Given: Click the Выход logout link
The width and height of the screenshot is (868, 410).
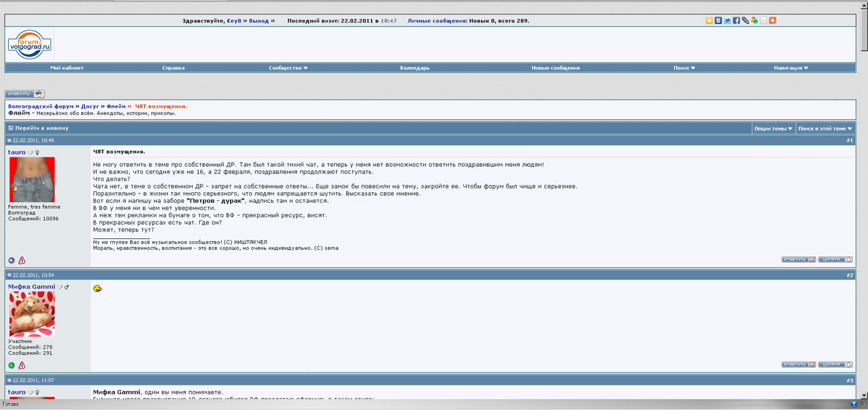Looking at the screenshot, I should 258,21.
